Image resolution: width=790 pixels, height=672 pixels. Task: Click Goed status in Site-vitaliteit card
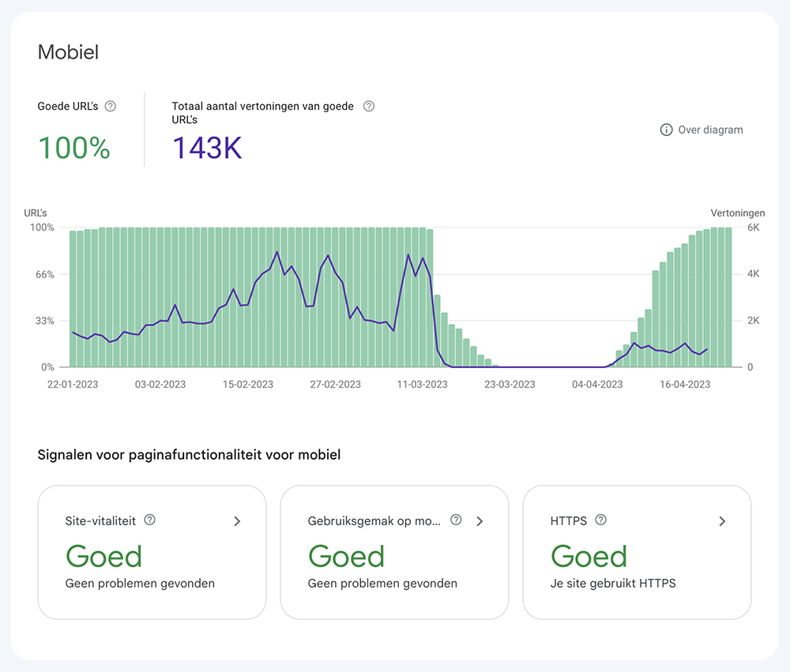[103, 557]
